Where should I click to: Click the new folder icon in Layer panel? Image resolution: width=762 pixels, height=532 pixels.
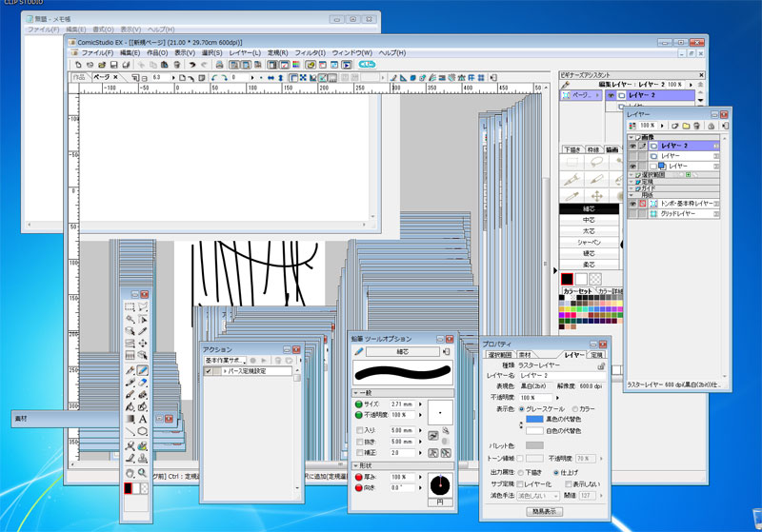tap(685, 125)
